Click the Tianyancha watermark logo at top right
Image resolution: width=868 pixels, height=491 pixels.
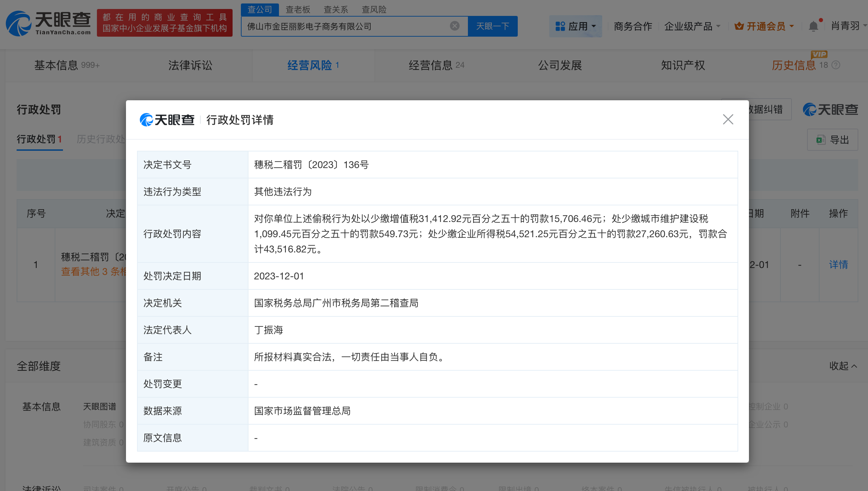pyautogui.click(x=830, y=110)
